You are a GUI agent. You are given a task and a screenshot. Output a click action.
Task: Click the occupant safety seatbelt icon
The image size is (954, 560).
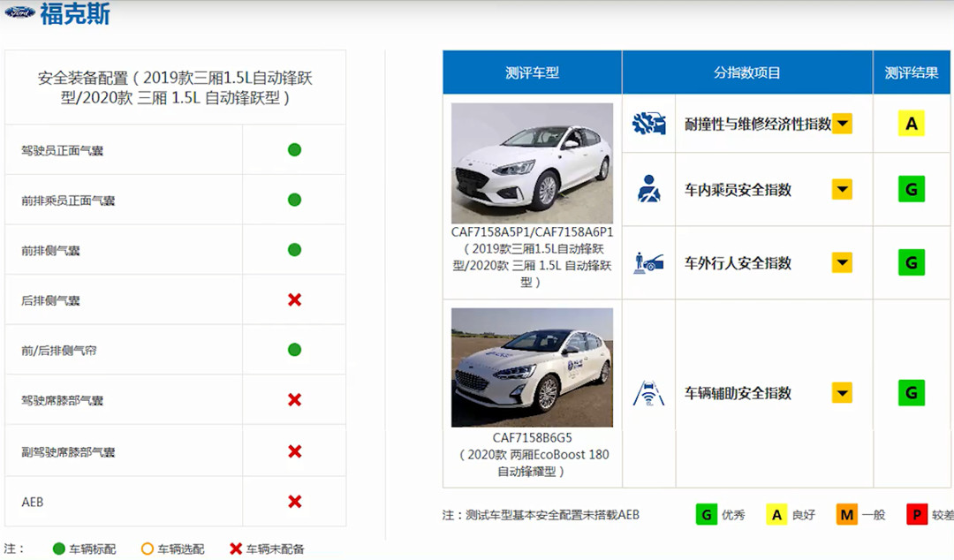tap(649, 190)
